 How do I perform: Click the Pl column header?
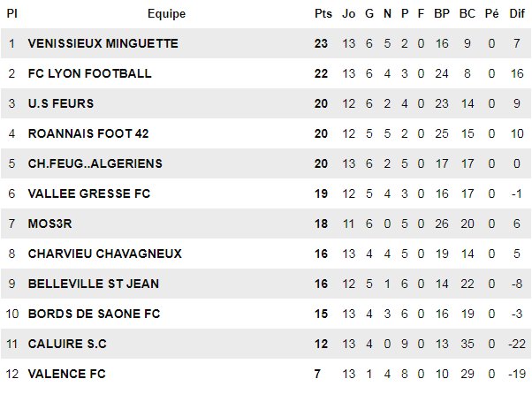click(12, 13)
